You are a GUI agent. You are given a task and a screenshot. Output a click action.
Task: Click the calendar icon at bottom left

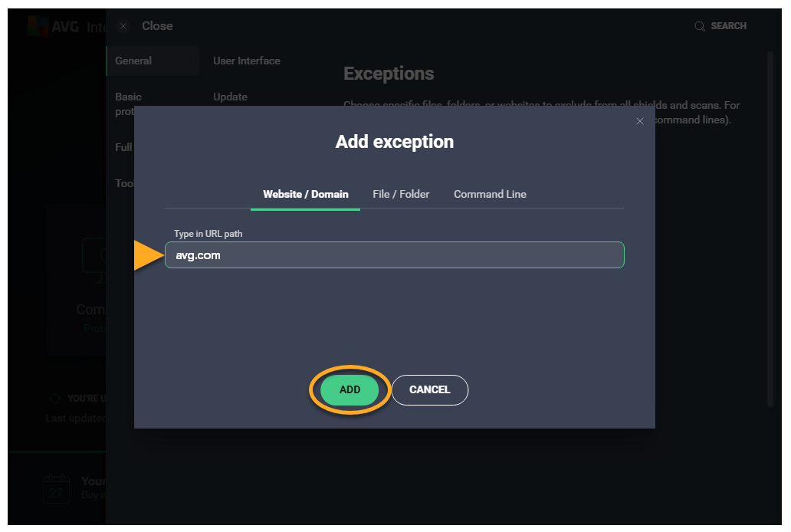click(x=56, y=488)
